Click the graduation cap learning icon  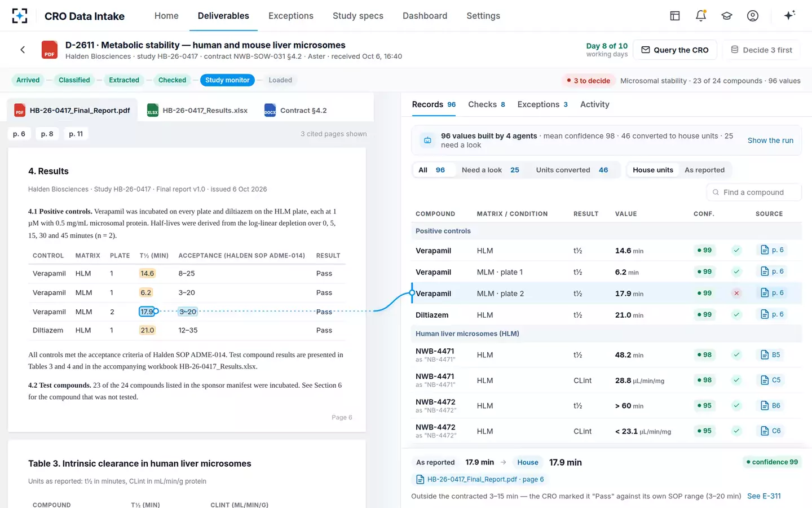pyautogui.click(x=727, y=16)
